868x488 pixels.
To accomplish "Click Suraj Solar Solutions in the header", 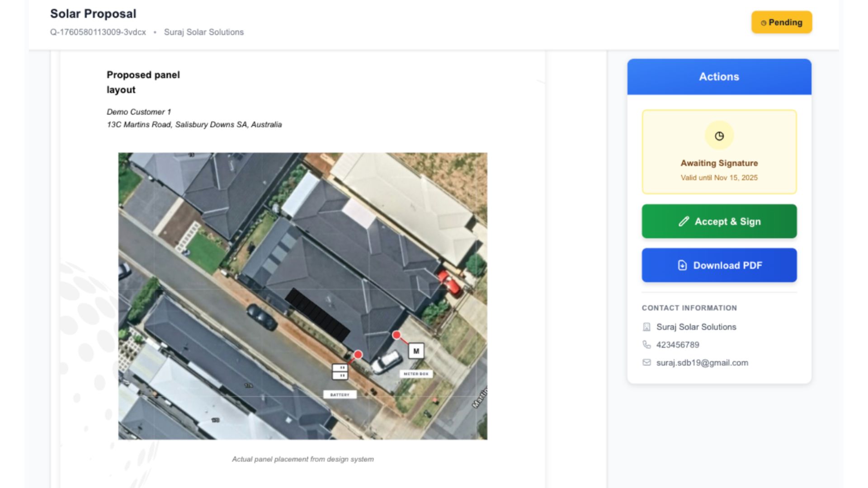I will (203, 32).
